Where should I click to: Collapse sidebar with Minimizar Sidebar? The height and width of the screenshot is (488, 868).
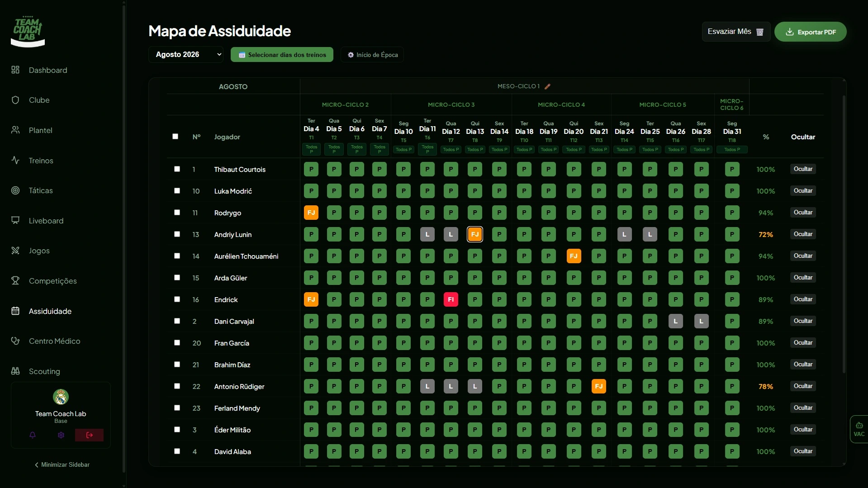click(62, 464)
